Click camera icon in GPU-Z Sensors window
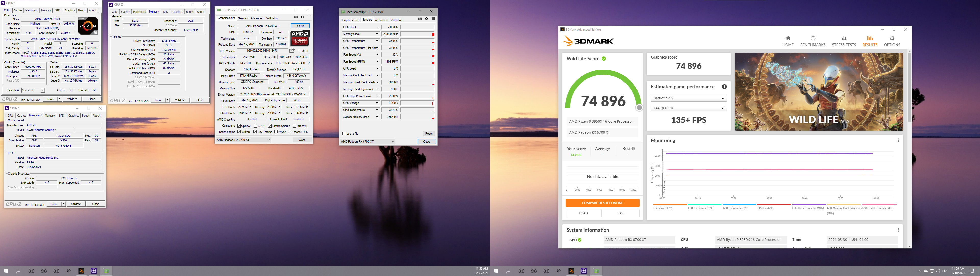 coord(420,19)
